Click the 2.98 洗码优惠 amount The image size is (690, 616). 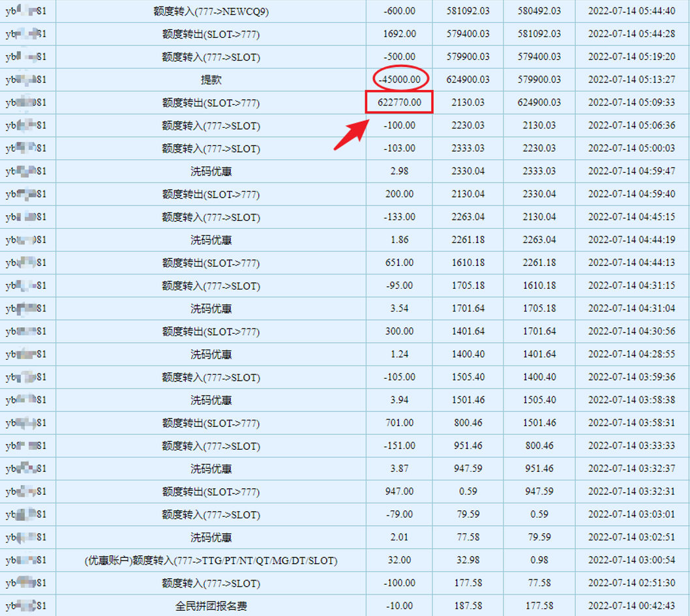coord(399,171)
